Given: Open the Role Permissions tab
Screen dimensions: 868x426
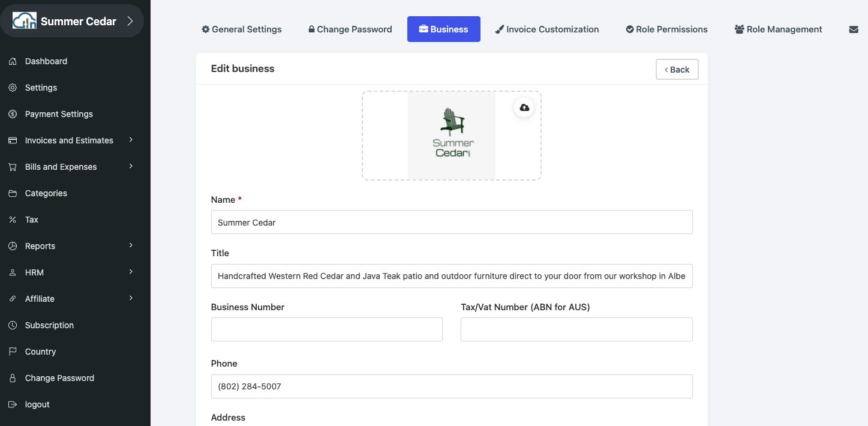Looking at the screenshot, I should [x=666, y=29].
